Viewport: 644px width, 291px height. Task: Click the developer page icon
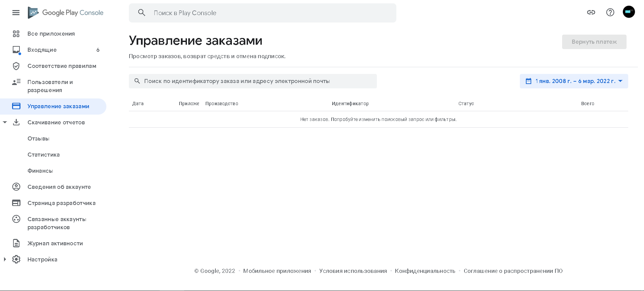[x=16, y=203]
